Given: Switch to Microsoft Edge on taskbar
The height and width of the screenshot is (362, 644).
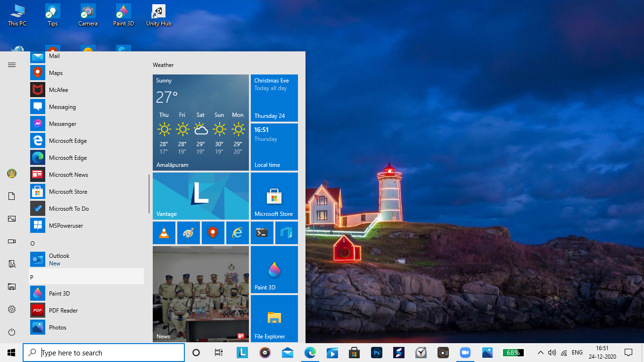Looking at the screenshot, I should tap(310, 353).
